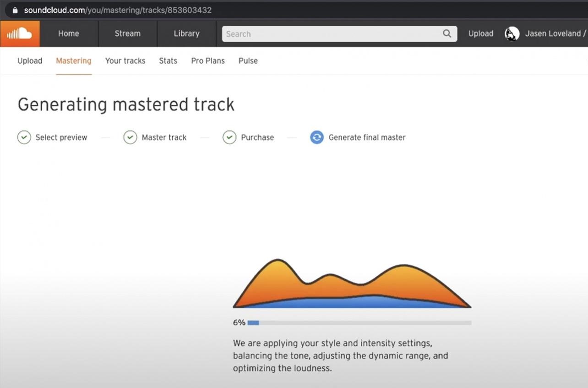Click the mastering progress bar
The height and width of the screenshot is (388, 588).
[x=359, y=323]
